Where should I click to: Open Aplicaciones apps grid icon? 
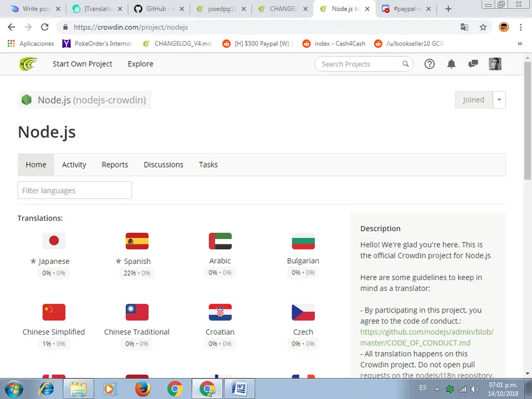point(11,43)
